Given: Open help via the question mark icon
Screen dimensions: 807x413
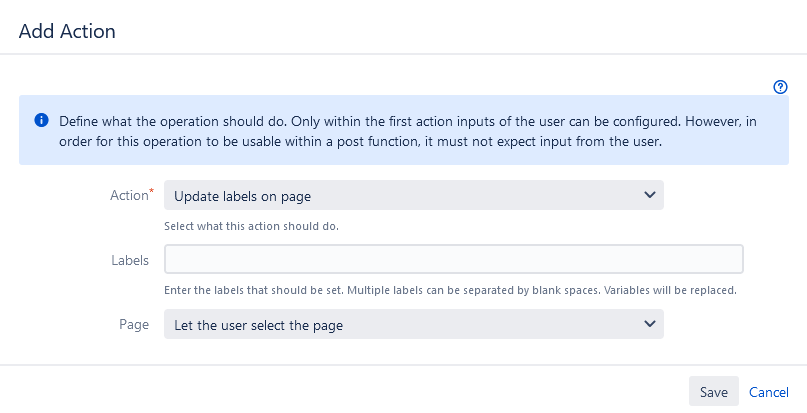Looking at the screenshot, I should pos(780,87).
